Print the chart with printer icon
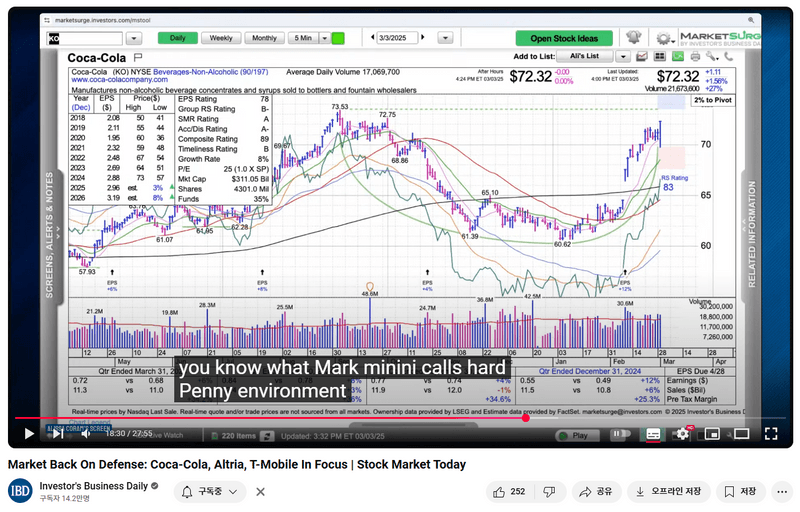The height and width of the screenshot is (512, 800). [695, 56]
